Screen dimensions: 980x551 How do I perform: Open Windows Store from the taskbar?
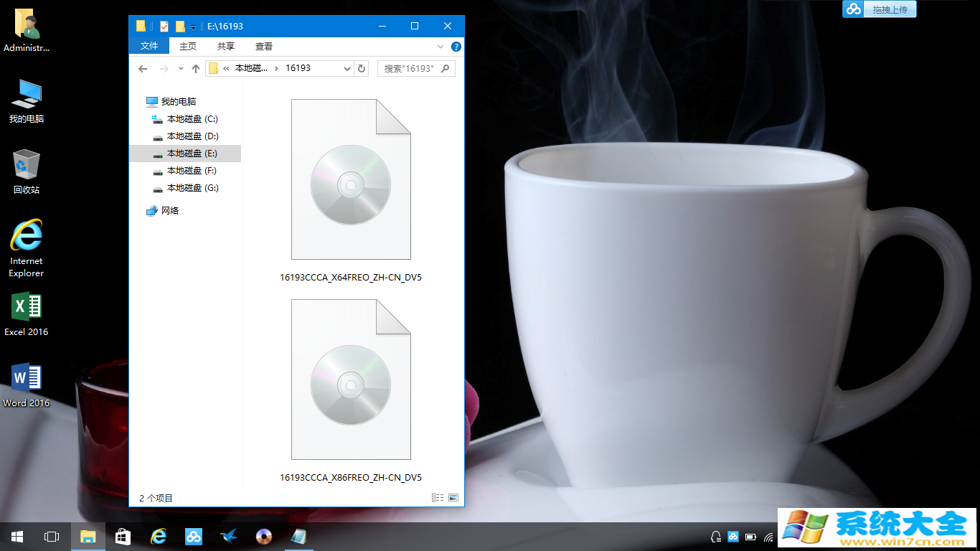(x=123, y=537)
